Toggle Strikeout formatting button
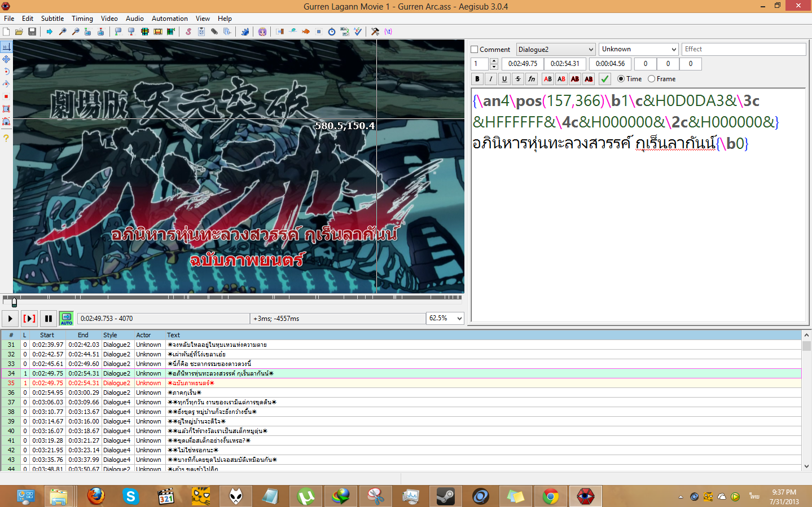Screen dimensions: 812x507 518,79
